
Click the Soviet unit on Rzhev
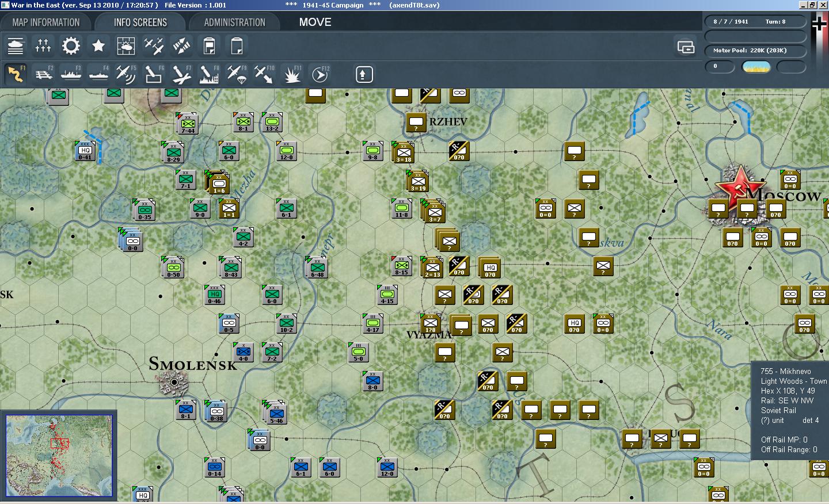(416, 122)
